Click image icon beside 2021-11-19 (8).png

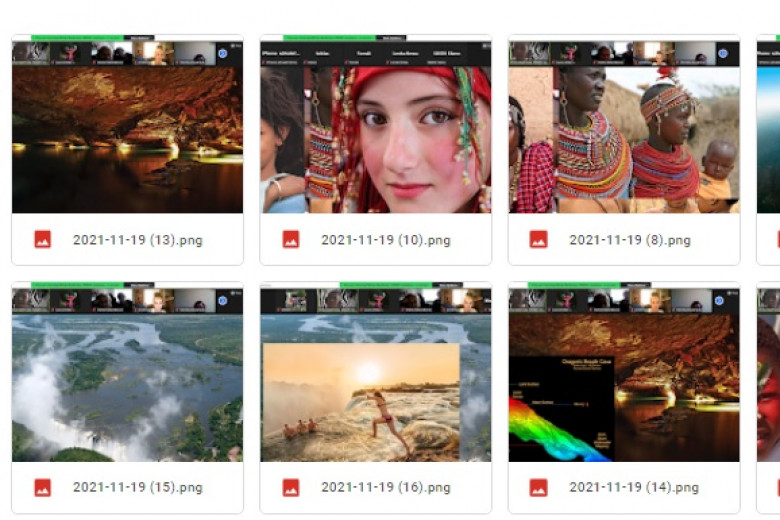point(539,239)
